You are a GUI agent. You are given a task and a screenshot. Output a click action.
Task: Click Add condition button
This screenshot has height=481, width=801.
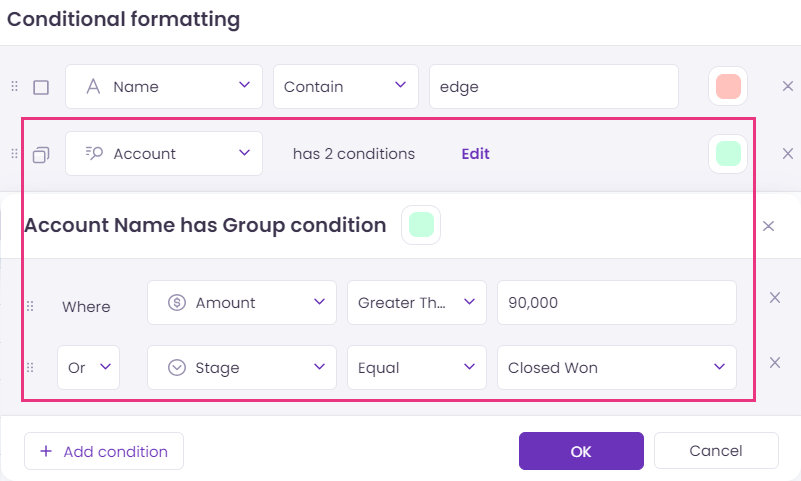104,451
